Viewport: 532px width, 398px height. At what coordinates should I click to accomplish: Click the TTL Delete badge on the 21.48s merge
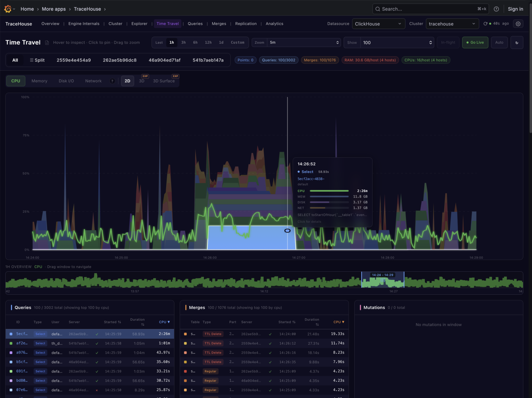[213, 334]
